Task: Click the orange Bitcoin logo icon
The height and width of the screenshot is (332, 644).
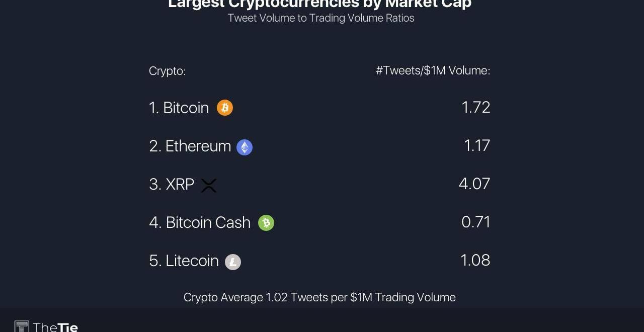Action: tap(225, 108)
